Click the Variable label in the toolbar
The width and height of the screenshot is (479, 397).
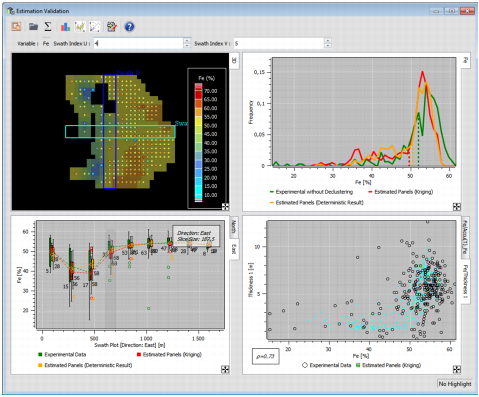point(28,44)
